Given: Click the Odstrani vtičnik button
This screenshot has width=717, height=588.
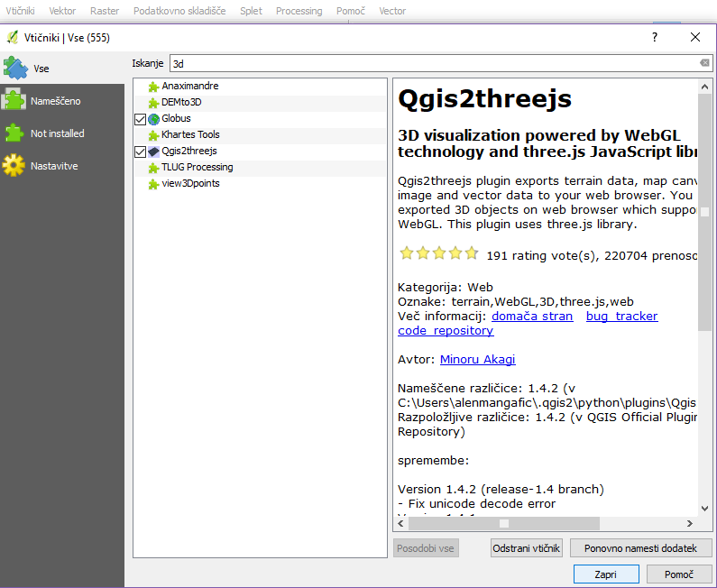Looking at the screenshot, I should [527, 547].
